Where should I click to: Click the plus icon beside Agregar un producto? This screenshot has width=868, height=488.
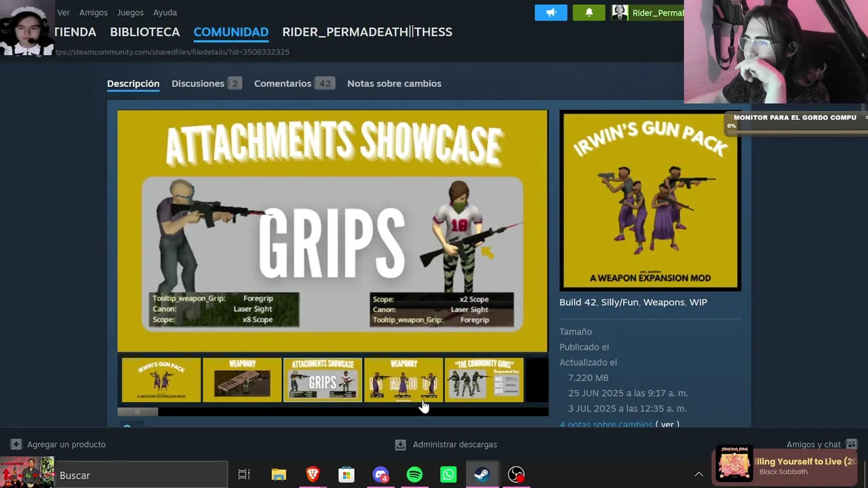tap(16, 445)
